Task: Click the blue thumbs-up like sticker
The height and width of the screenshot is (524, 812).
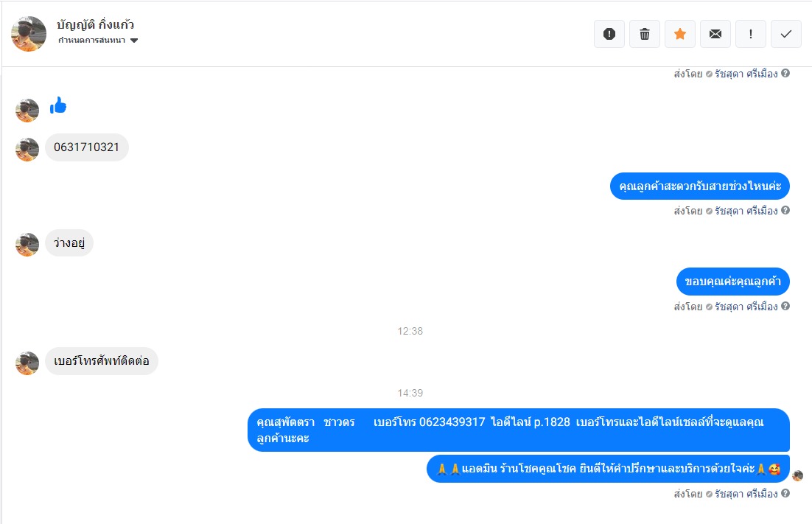Action: [x=58, y=105]
